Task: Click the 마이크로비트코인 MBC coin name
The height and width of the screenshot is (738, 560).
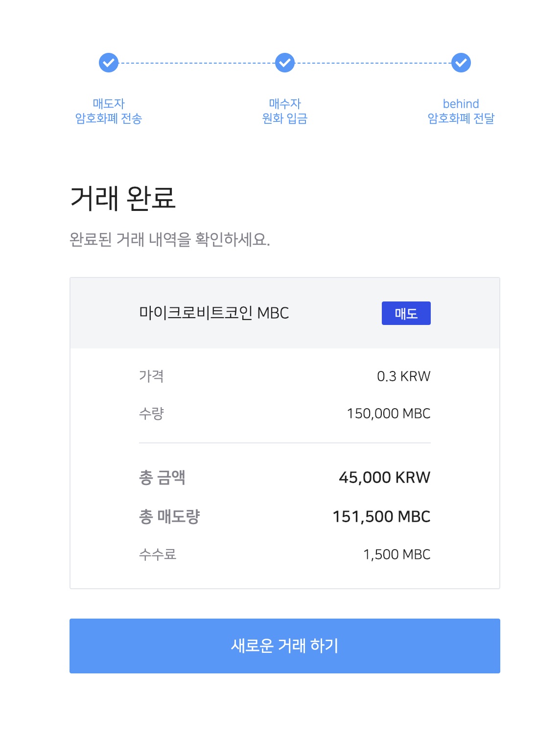Action: coord(214,313)
